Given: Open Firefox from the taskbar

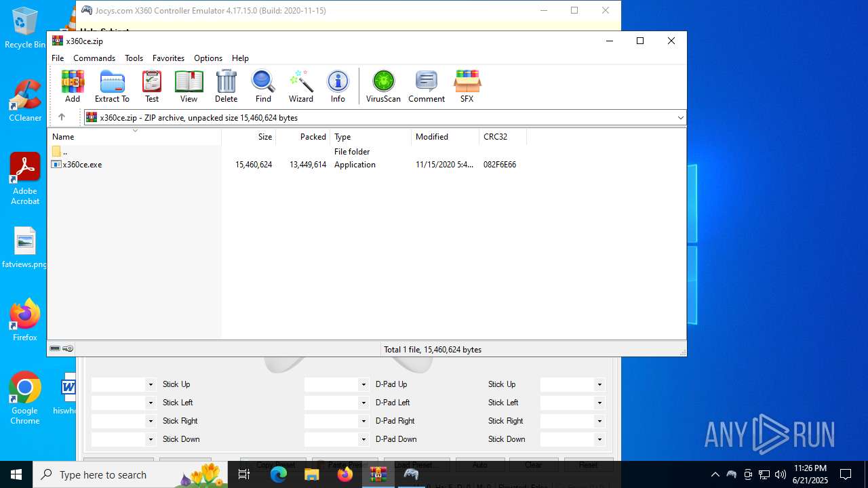Looking at the screenshot, I should pos(345,474).
